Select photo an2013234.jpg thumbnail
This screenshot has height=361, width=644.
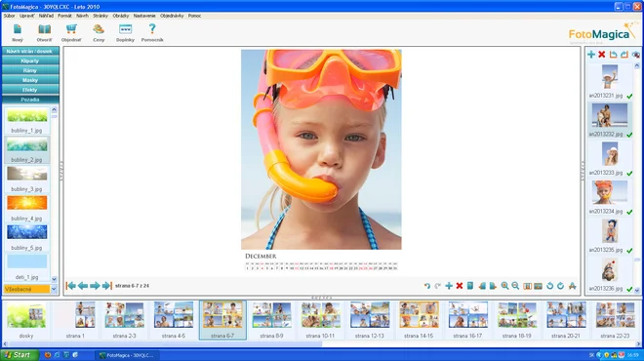[610, 192]
